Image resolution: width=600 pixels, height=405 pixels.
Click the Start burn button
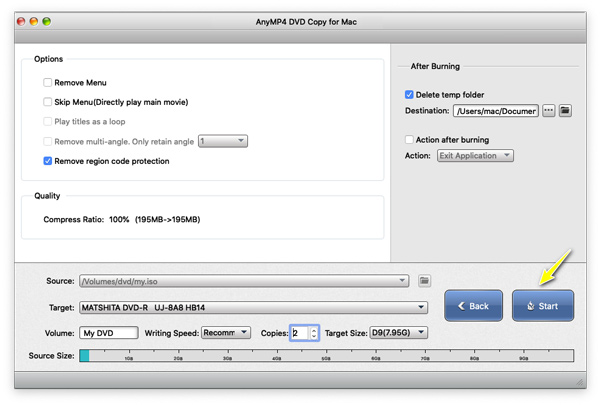tap(543, 306)
